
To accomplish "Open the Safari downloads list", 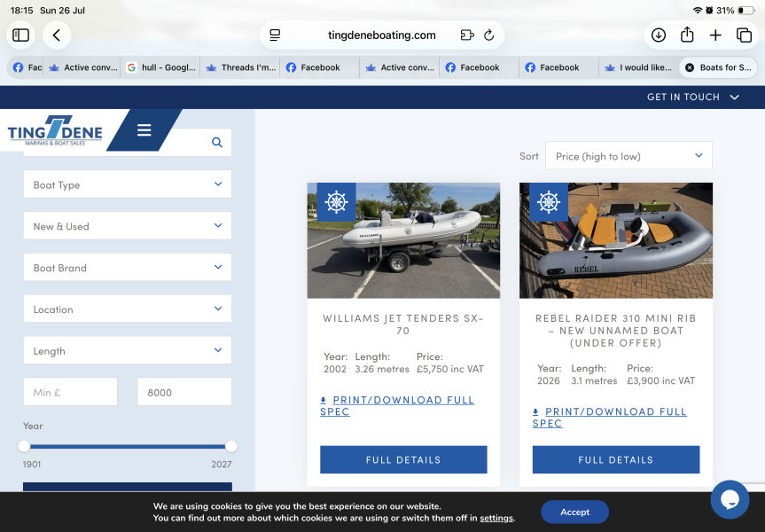I will (x=658, y=35).
